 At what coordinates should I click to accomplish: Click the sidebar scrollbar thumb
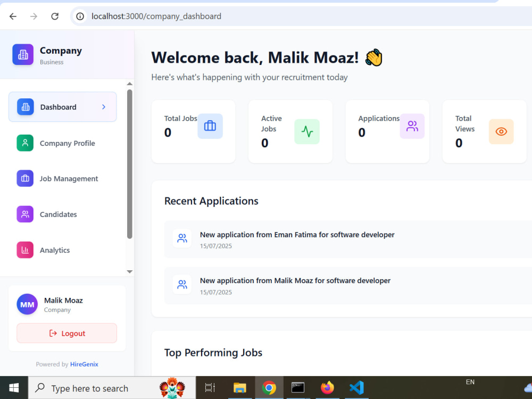pos(130,164)
